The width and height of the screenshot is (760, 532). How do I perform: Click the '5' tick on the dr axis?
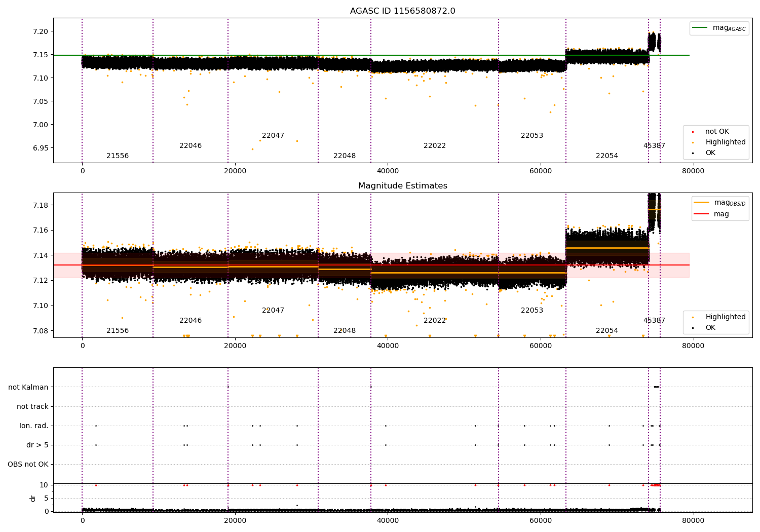[46, 498]
